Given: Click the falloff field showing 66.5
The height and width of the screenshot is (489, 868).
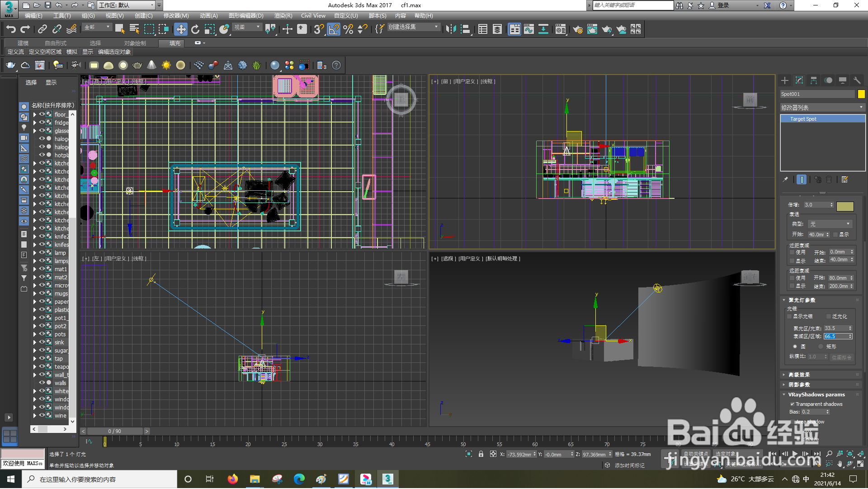Looking at the screenshot, I should 835,336.
